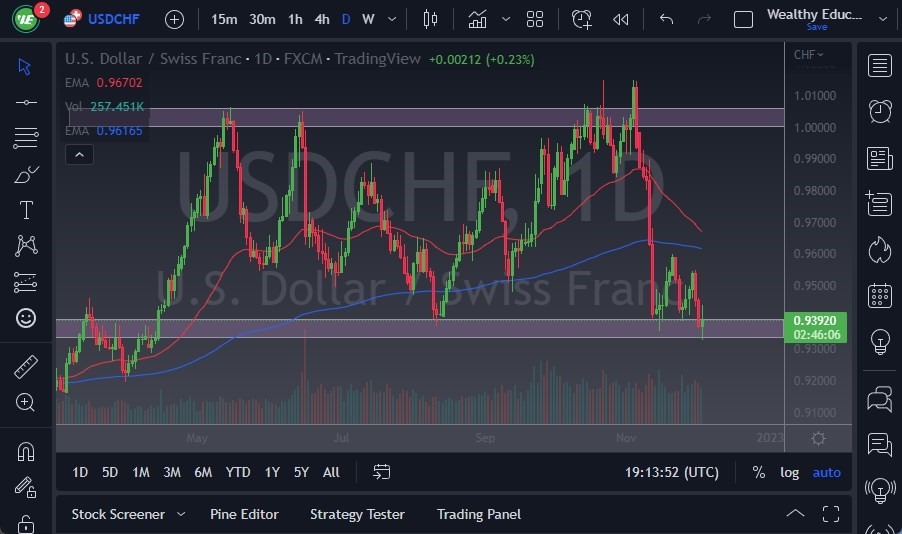This screenshot has width=902, height=534.
Task: Select the Text annotation tool
Action: tap(26, 210)
